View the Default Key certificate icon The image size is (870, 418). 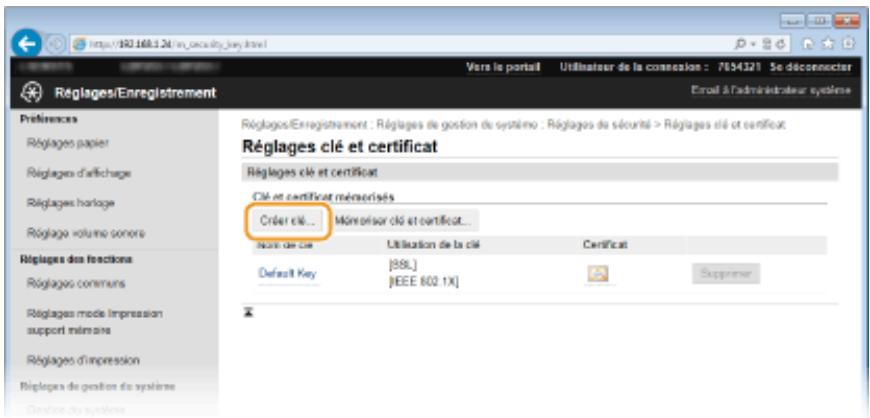[598, 273]
